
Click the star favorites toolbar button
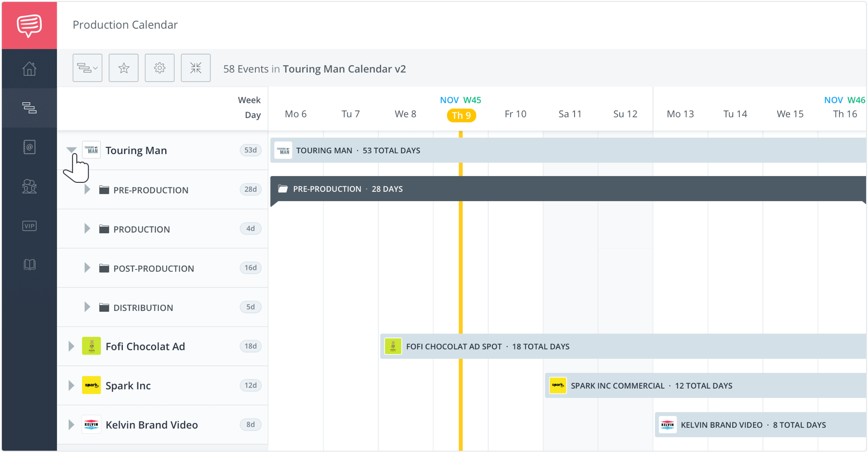[124, 68]
